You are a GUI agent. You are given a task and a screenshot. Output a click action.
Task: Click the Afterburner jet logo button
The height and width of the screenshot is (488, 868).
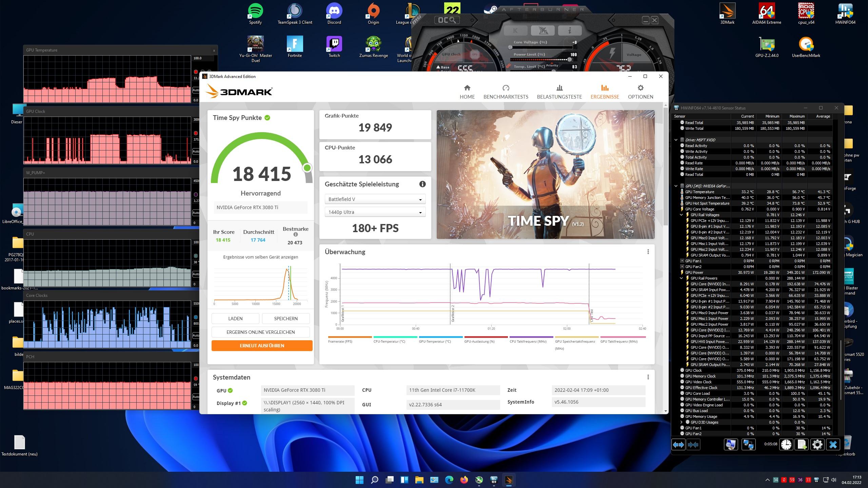pyautogui.click(x=542, y=30)
